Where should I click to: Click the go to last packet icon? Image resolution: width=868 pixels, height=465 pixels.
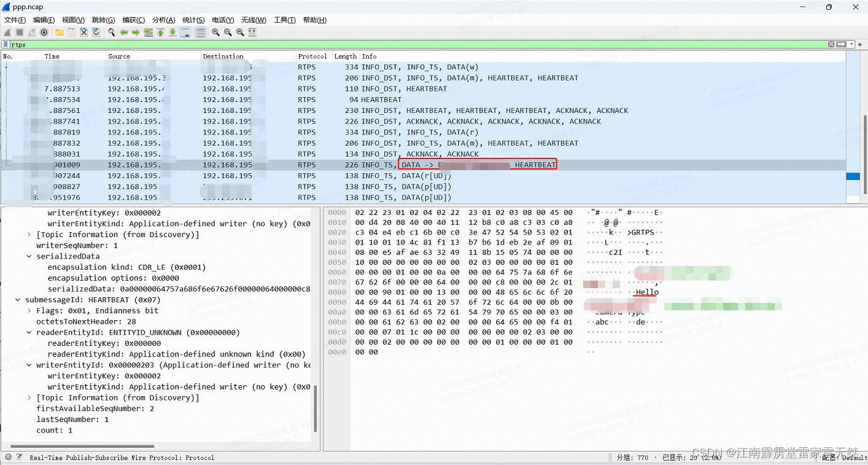pos(172,32)
